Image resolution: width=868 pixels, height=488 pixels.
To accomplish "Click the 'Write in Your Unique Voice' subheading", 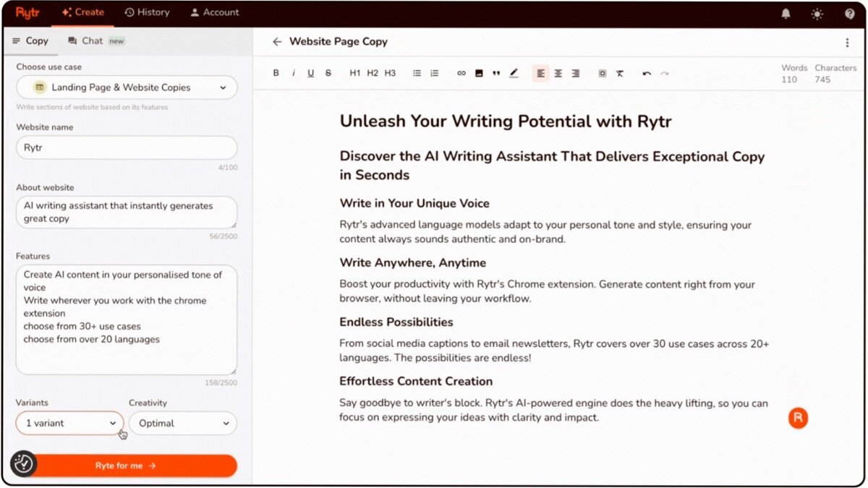I will (414, 203).
